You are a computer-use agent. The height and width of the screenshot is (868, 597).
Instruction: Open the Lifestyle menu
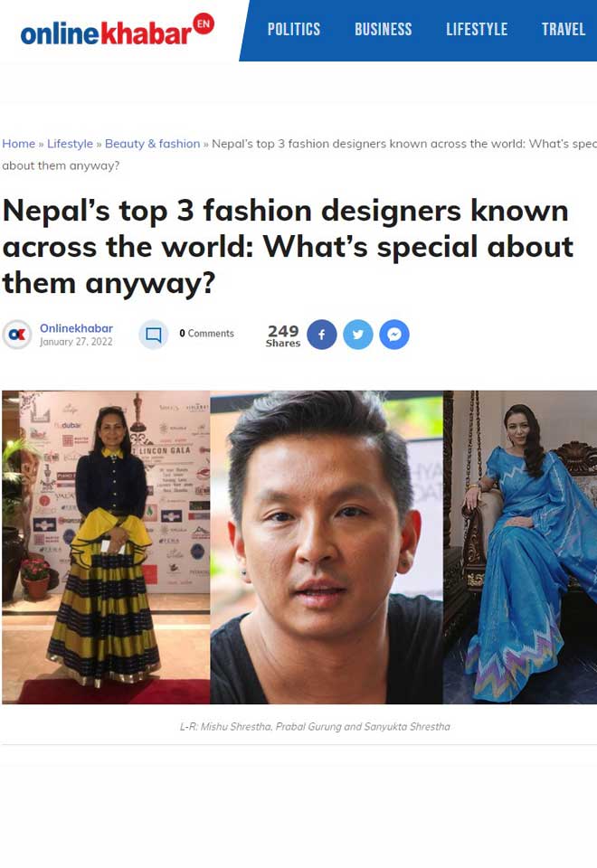(477, 29)
